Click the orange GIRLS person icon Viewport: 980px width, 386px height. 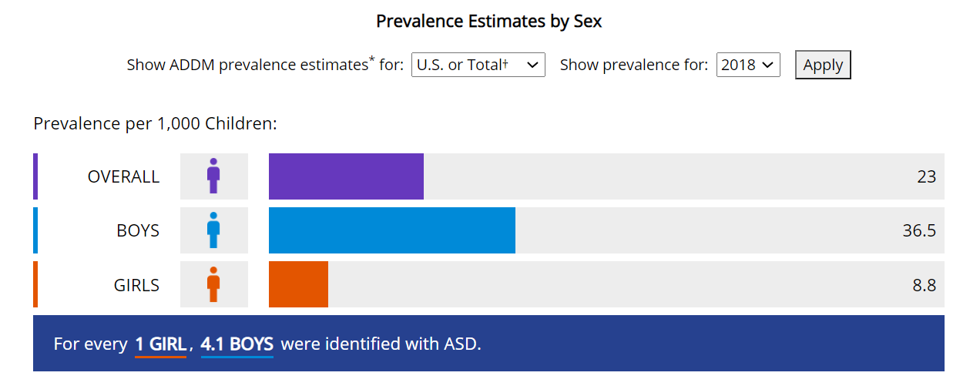pyautogui.click(x=213, y=284)
